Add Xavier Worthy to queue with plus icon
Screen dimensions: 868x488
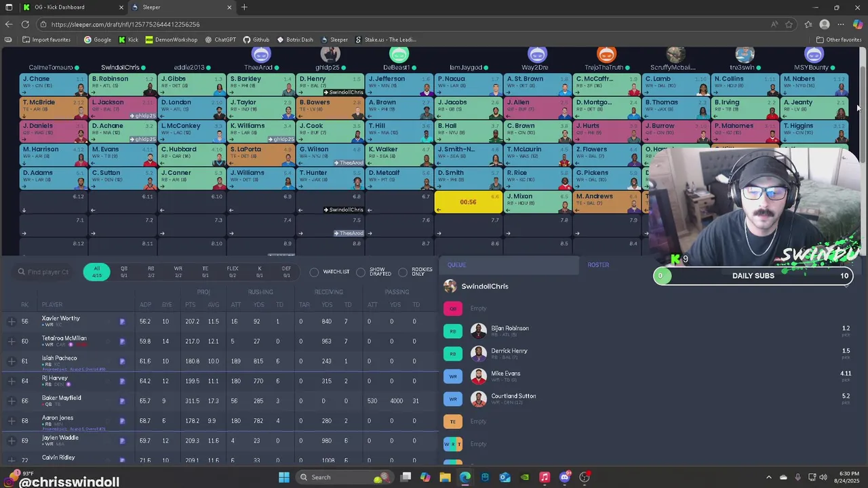12,321
